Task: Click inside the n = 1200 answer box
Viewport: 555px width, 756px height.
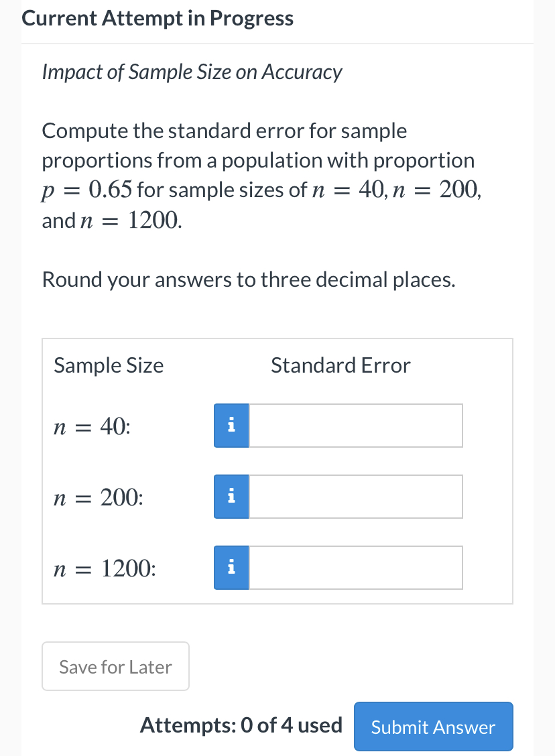Action: (355, 567)
